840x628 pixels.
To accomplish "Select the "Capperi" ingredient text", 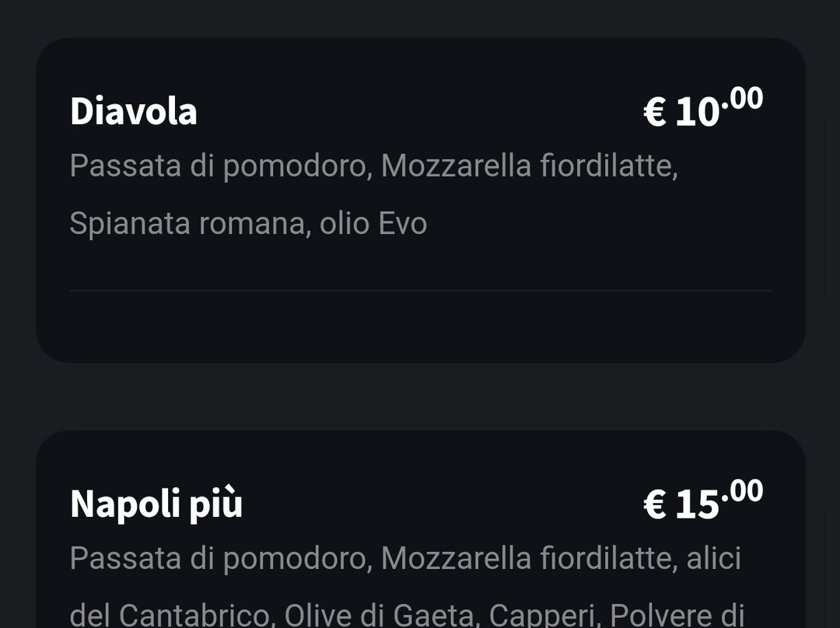I will click(541, 614).
